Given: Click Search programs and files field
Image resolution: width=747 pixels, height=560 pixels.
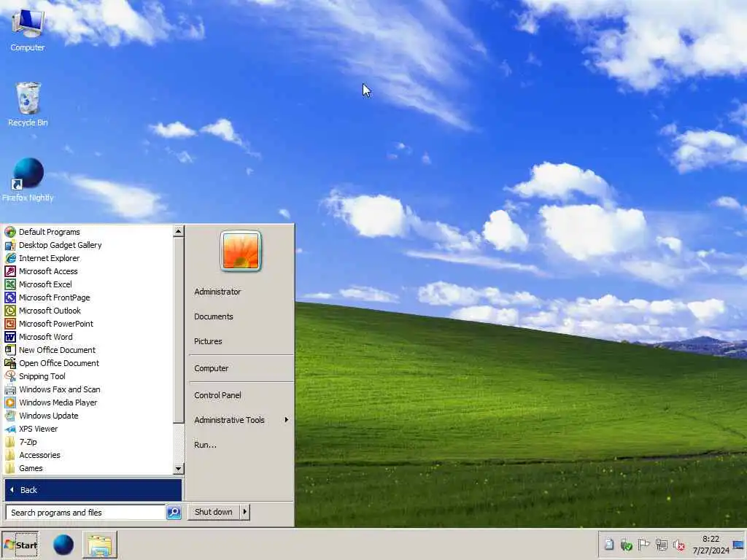Looking at the screenshot, I should pyautogui.click(x=85, y=513).
